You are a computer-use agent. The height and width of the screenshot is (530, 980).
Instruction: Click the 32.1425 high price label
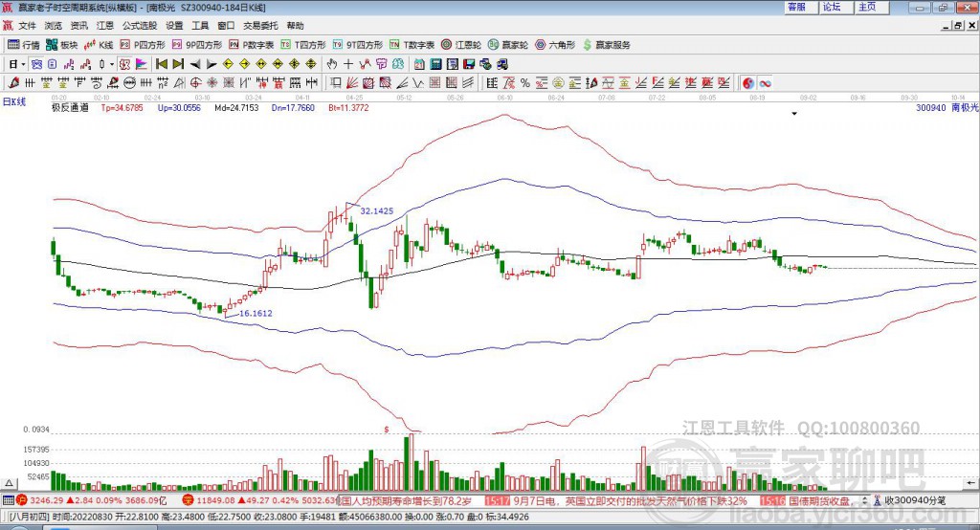(377, 211)
